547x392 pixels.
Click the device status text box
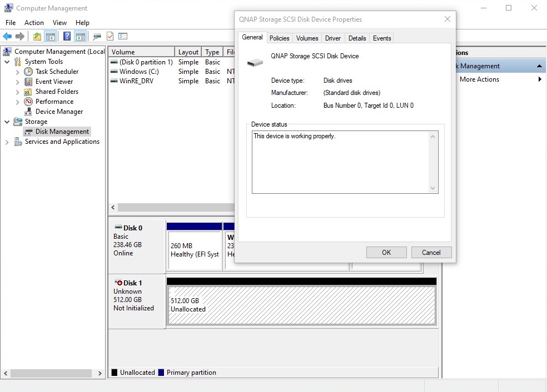pyautogui.click(x=345, y=162)
